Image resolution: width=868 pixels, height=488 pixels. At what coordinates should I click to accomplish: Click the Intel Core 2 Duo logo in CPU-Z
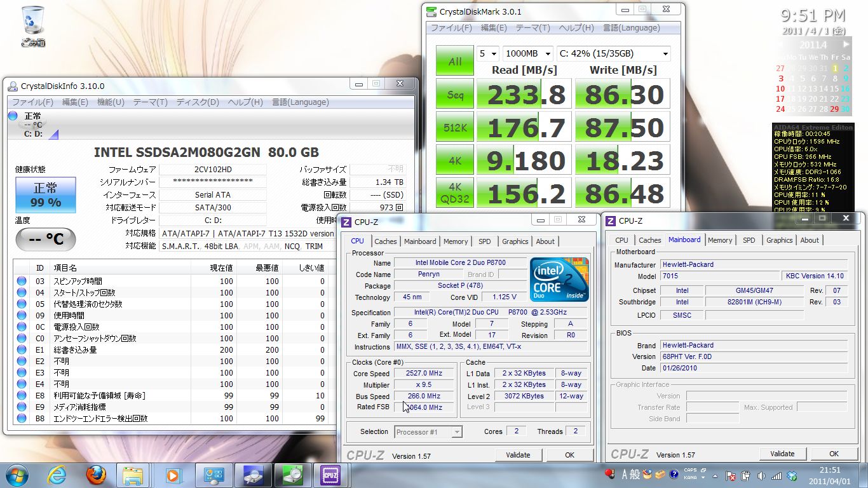tap(559, 280)
